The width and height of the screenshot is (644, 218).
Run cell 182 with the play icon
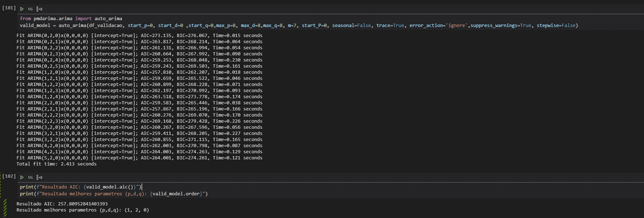[22, 177]
